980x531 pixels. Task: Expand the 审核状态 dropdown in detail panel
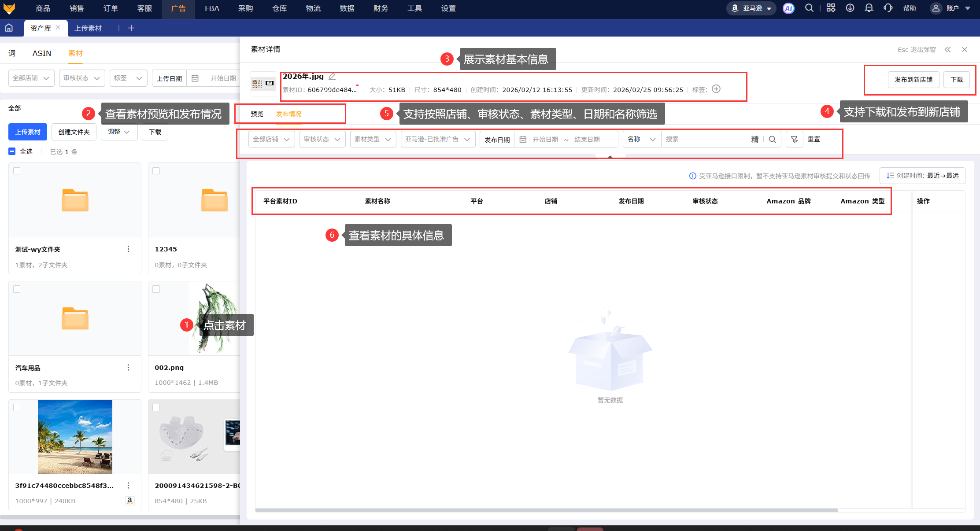pos(322,139)
